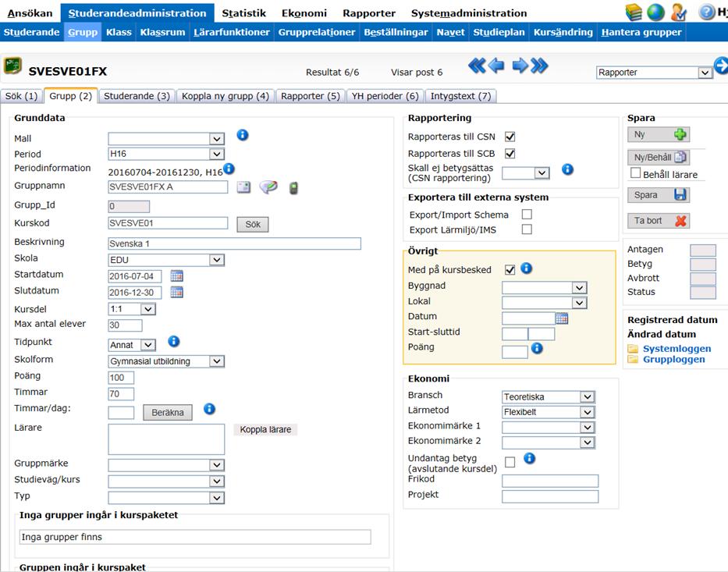Toggle the Rapporteras till CSN checkbox
Image resolution: width=728 pixels, height=572 pixels.
coord(510,137)
